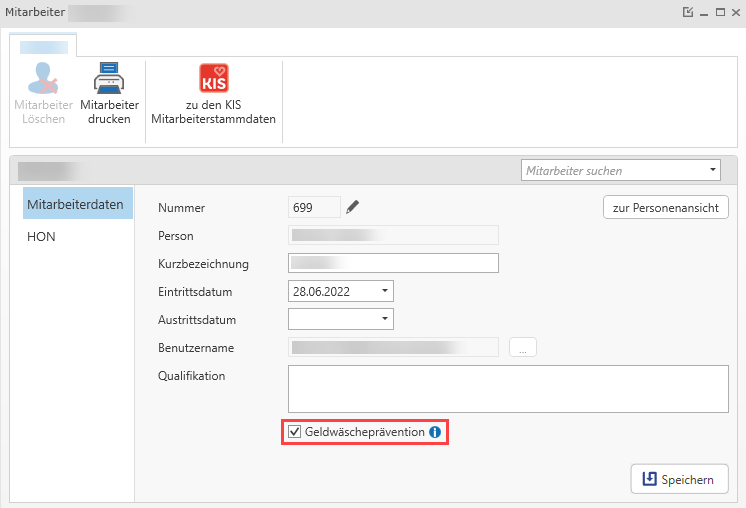746x508 pixels.
Task: Select the Mitarbeiterdaten side tab
Action: pos(75,204)
